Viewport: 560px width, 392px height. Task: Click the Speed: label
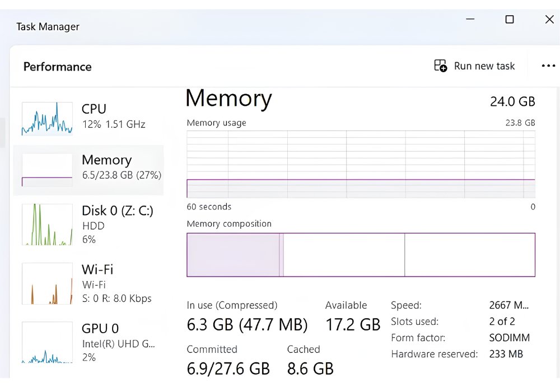406,305
